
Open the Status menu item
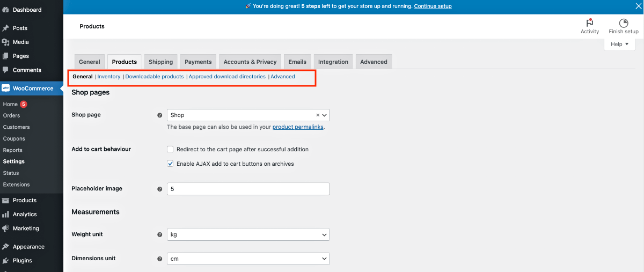11,173
